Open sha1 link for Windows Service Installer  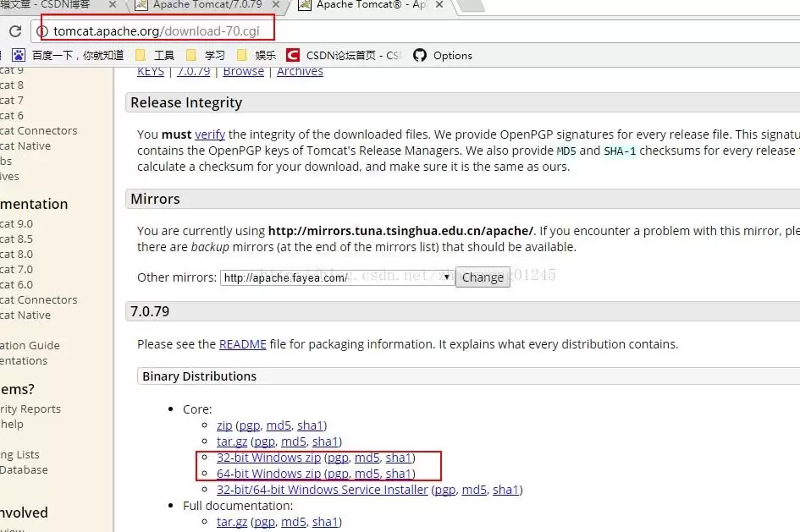[505, 490]
